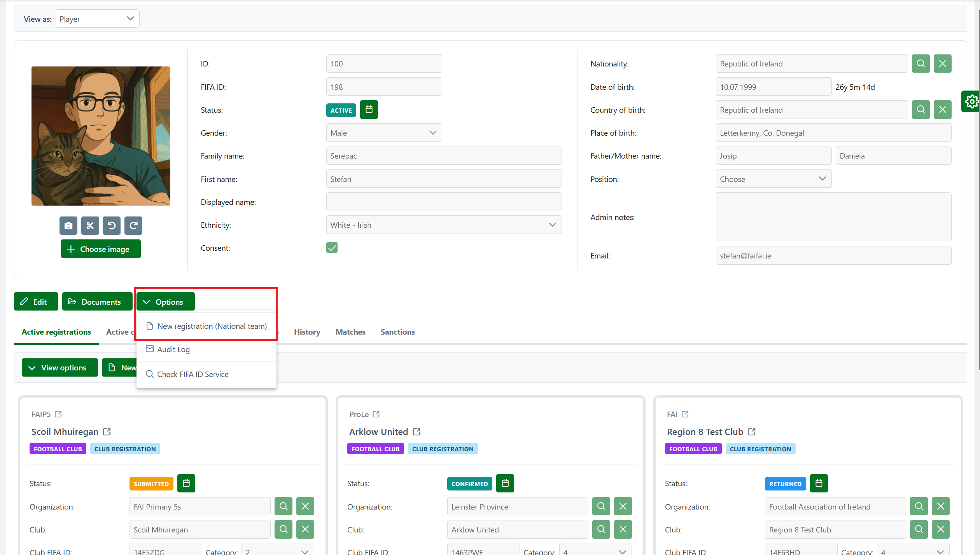This screenshot has width=980, height=555.
Task: Rotate image counter-clockwise icon
Action: tap(112, 226)
